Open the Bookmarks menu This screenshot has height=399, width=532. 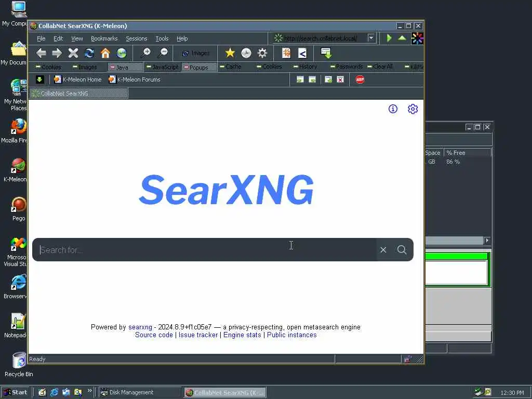[104, 38]
